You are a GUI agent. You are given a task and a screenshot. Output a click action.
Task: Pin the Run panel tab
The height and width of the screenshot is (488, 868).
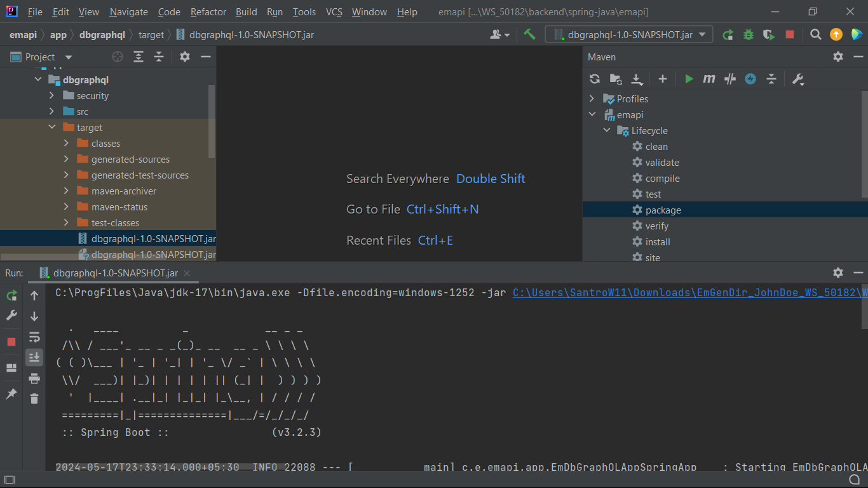[11, 394]
